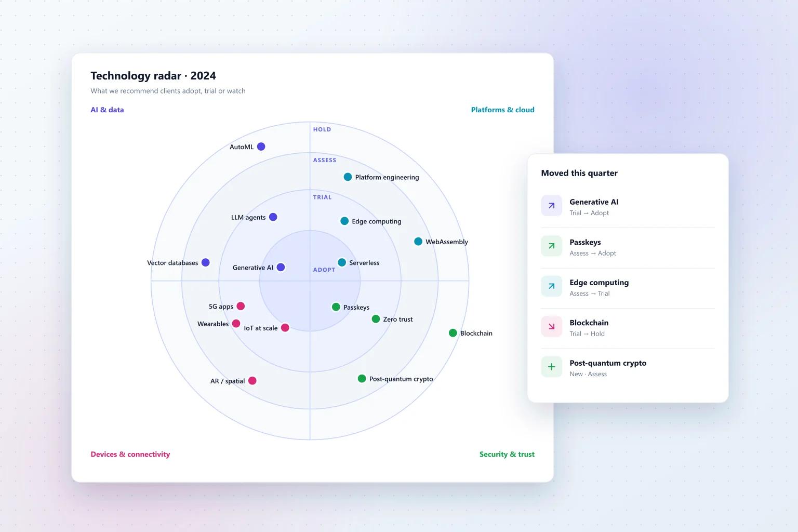Image resolution: width=798 pixels, height=532 pixels.
Task: Click the Edge computing teal arrow icon
Action: (551, 286)
